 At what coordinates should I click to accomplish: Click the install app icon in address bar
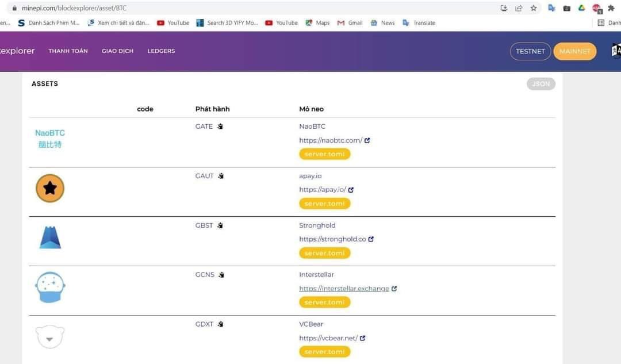(x=504, y=8)
